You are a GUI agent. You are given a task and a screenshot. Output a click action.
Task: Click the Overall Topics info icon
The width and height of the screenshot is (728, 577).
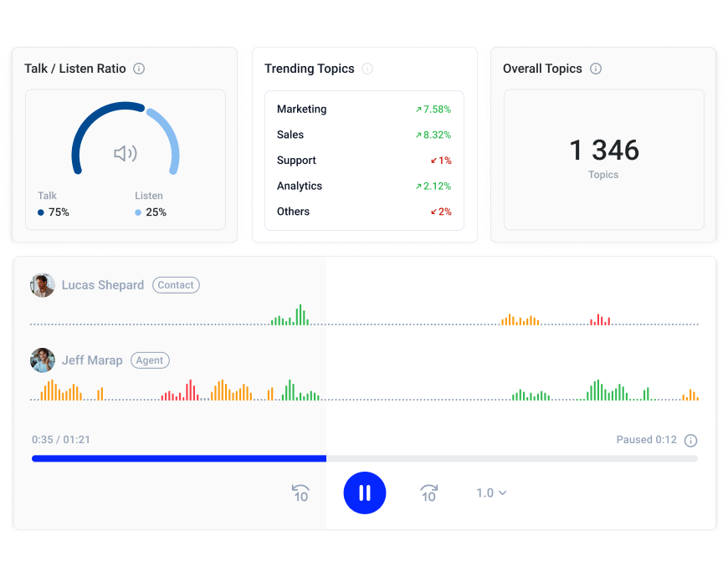point(596,69)
